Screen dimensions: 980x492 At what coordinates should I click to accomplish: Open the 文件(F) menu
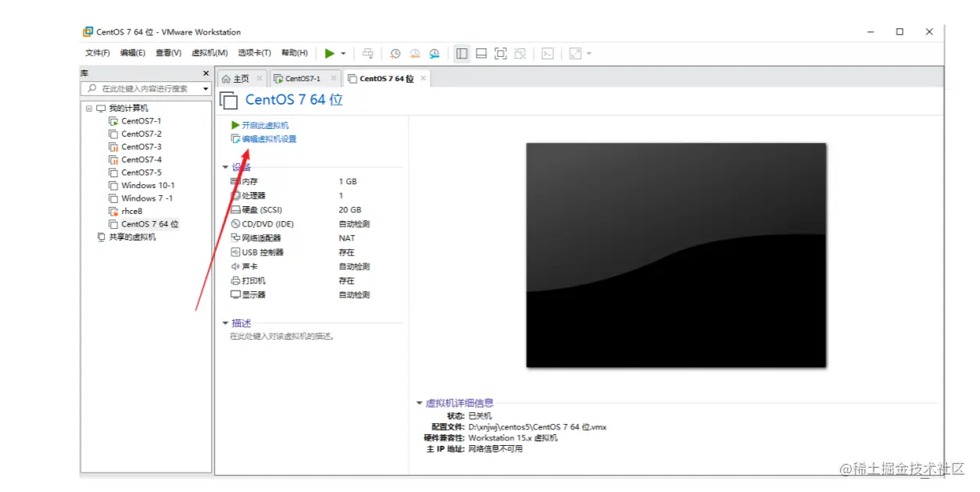(x=98, y=53)
